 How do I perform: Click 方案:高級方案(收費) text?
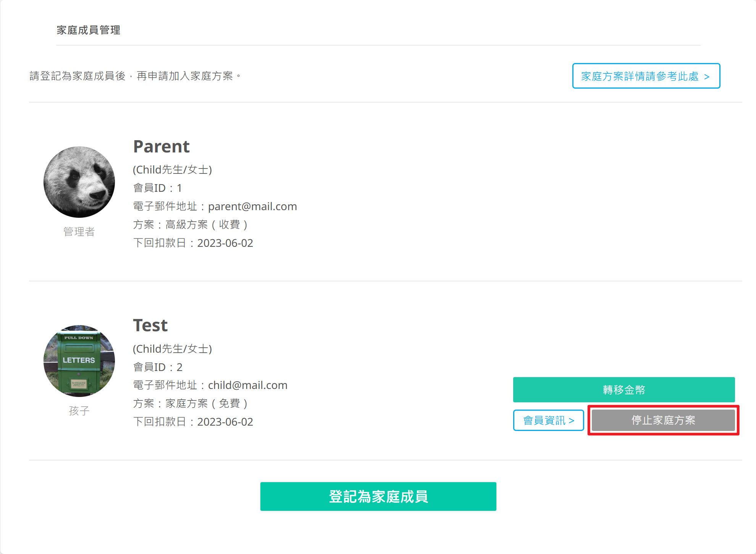point(190,225)
